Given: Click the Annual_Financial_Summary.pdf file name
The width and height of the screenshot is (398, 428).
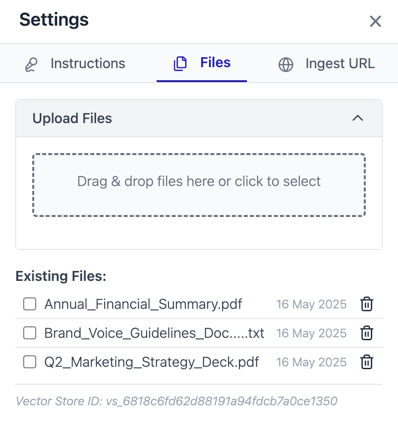Looking at the screenshot, I should point(143,304).
